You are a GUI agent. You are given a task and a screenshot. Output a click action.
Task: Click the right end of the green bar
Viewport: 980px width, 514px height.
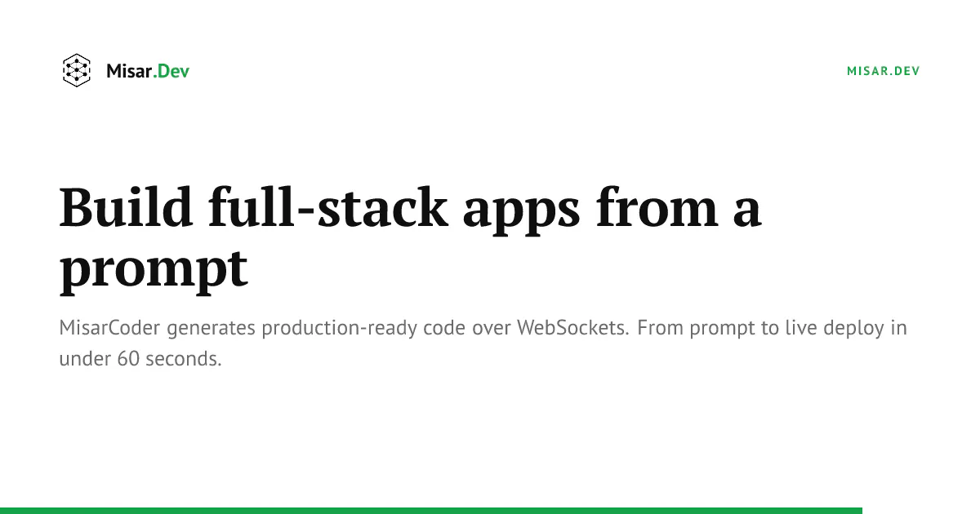click(857, 511)
